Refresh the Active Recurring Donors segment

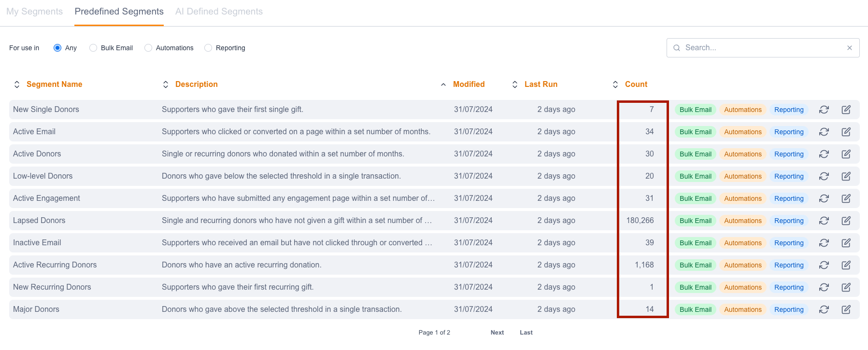[x=824, y=265]
